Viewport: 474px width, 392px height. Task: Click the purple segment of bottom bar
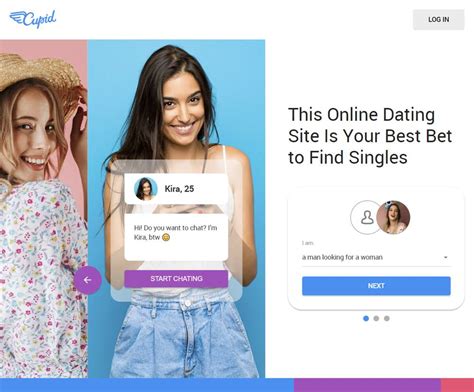tap(367, 385)
